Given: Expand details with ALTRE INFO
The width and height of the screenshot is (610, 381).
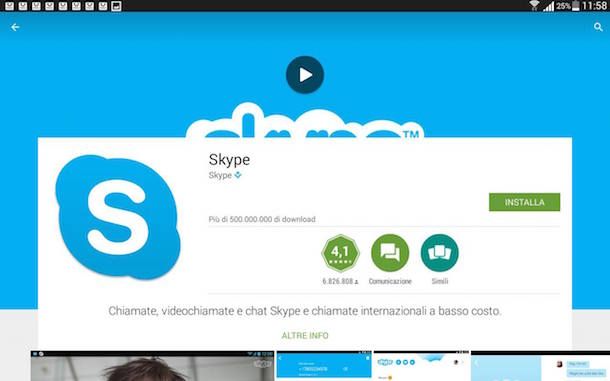Looking at the screenshot, I should 305,335.
